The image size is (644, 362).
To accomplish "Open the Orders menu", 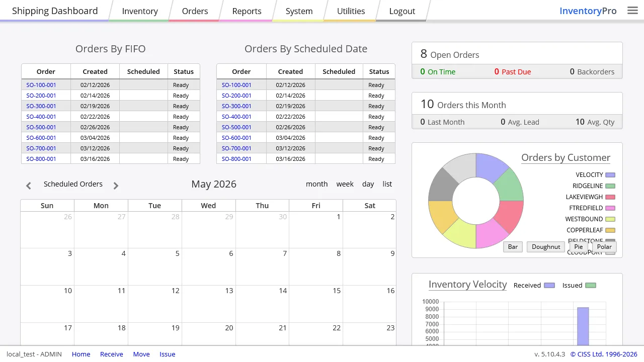I will pos(195,11).
